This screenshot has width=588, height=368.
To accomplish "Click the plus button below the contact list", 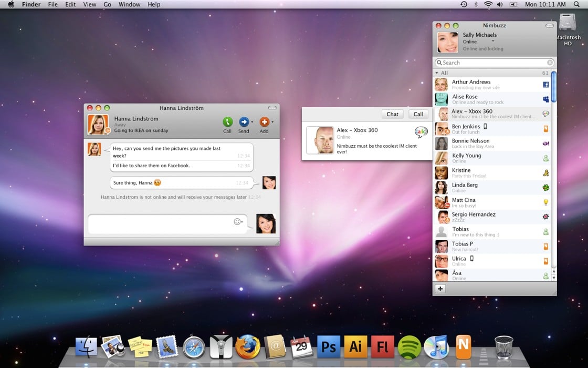I will click(440, 289).
